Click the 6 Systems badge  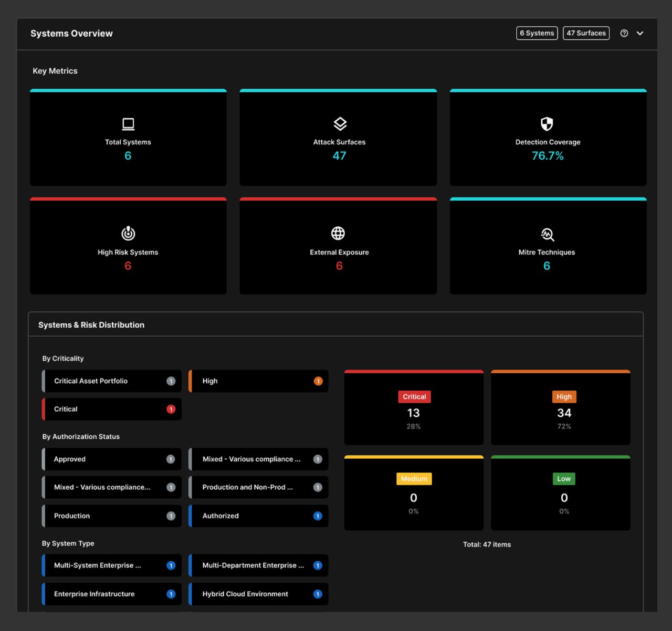point(537,33)
